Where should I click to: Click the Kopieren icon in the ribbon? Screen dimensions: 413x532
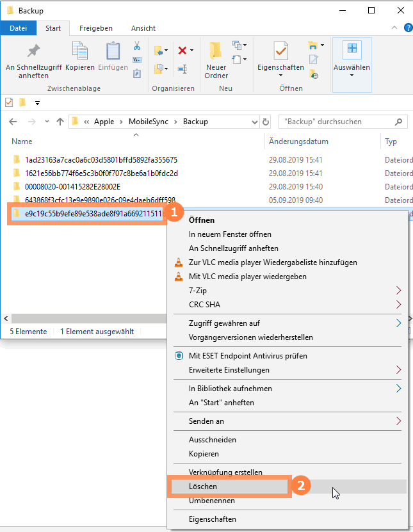click(x=80, y=51)
